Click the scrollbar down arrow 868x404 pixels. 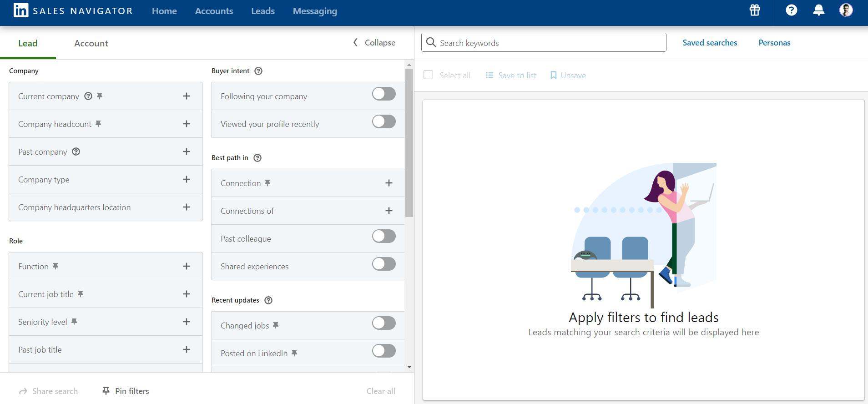tap(409, 367)
